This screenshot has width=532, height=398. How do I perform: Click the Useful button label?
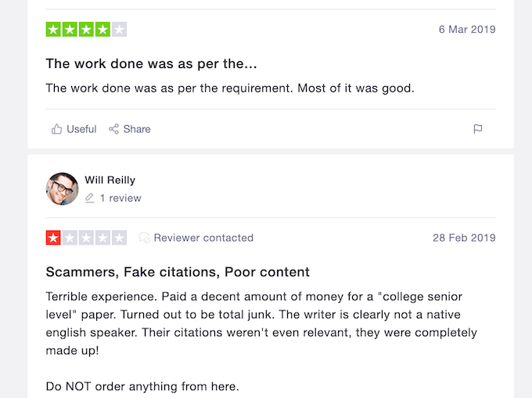(81, 129)
